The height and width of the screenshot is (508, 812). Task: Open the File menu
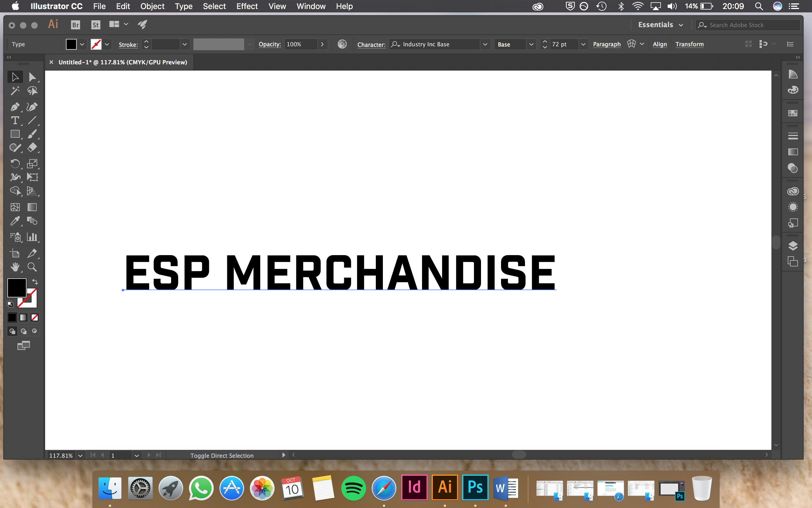pyautogui.click(x=99, y=6)
